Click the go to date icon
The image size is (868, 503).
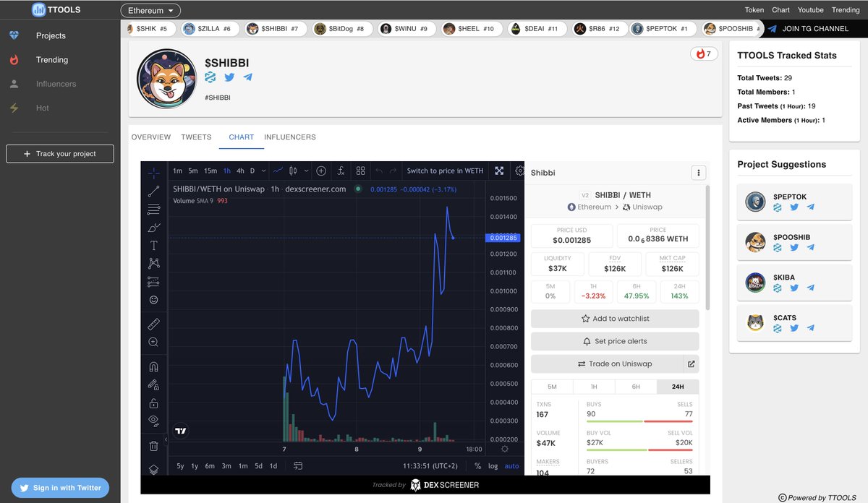point(298,466)
